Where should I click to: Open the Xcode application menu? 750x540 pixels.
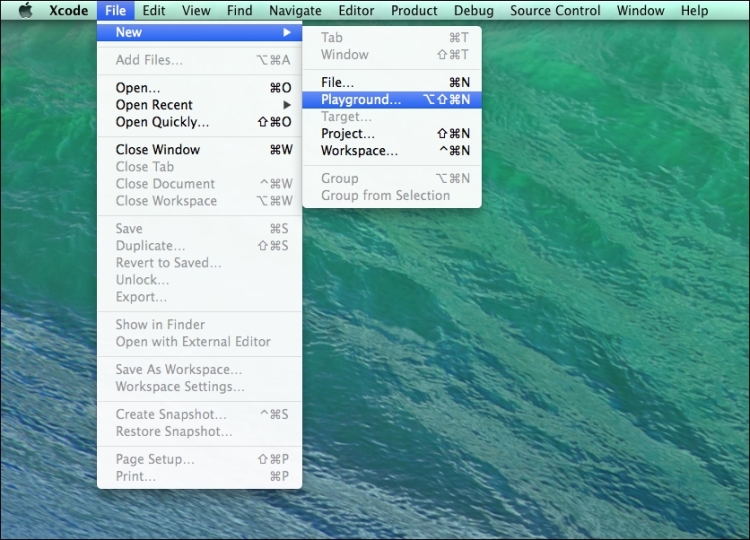point(68,10)
